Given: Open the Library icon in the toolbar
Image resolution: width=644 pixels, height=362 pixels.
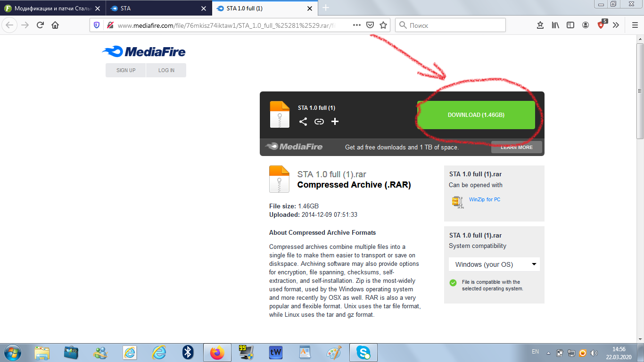Looking at the screenshot, I should point(555,25).
